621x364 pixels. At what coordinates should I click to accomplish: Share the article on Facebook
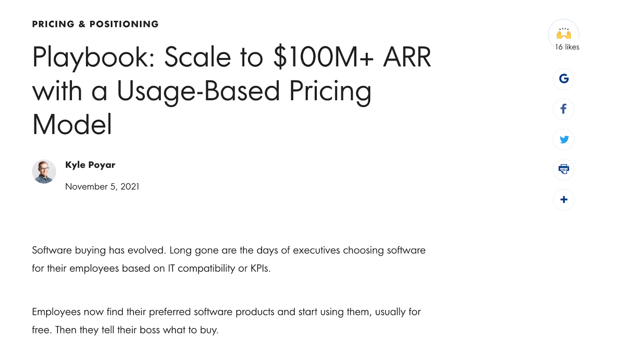(x=564, y=109)
